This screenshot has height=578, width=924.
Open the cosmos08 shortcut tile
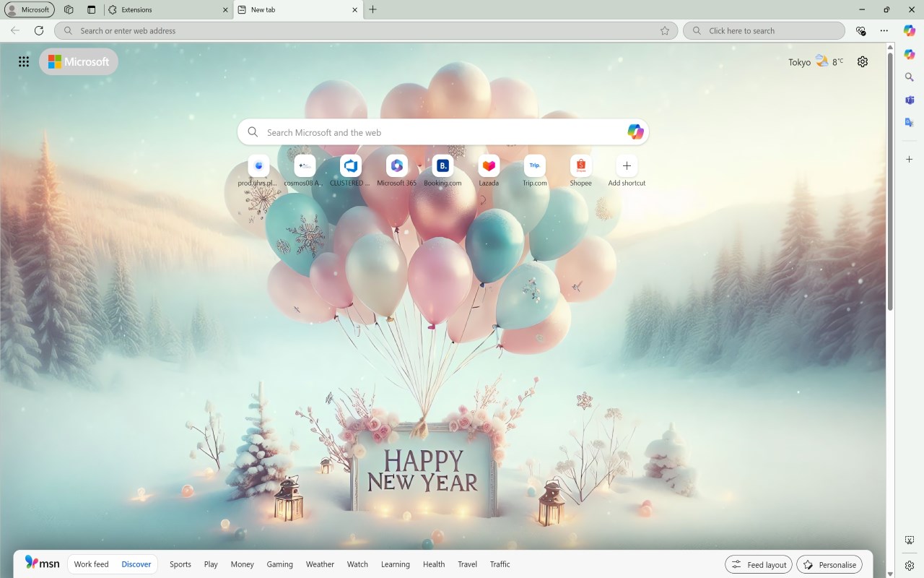(305, 171)
